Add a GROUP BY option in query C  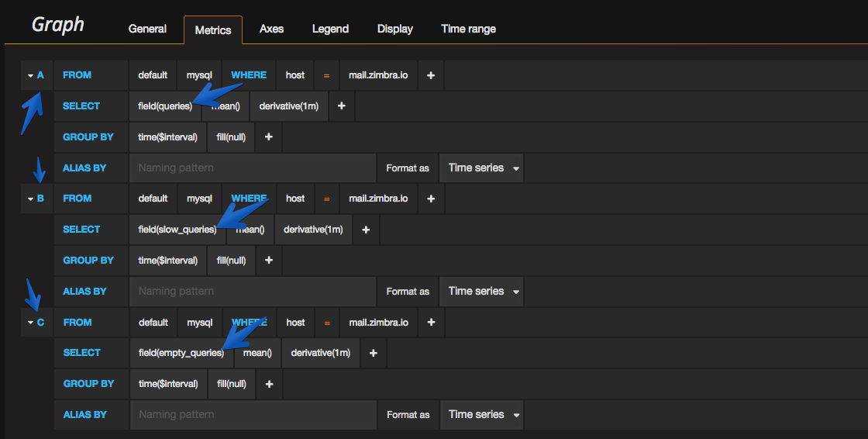(x=269, y=384)
